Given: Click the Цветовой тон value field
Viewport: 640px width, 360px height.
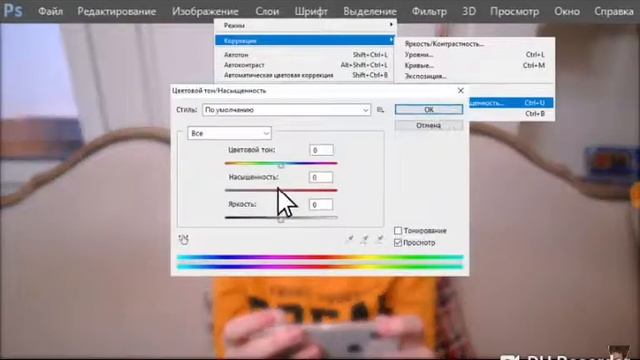Looking at the screenshot, I should tap(321, 150).
